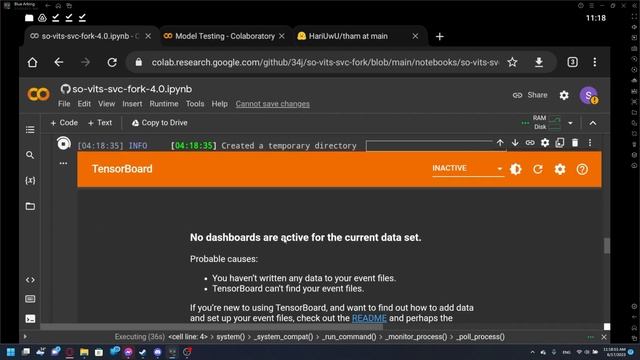The image size is (640, 360).
Task: Open the Tools menu
Action: [195, 104]
